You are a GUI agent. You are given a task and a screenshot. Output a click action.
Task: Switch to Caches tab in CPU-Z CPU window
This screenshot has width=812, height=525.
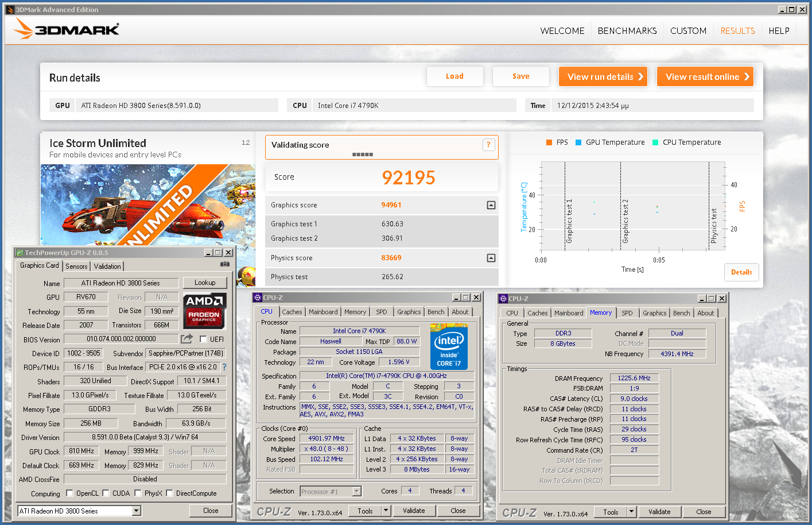click(292, 312)
